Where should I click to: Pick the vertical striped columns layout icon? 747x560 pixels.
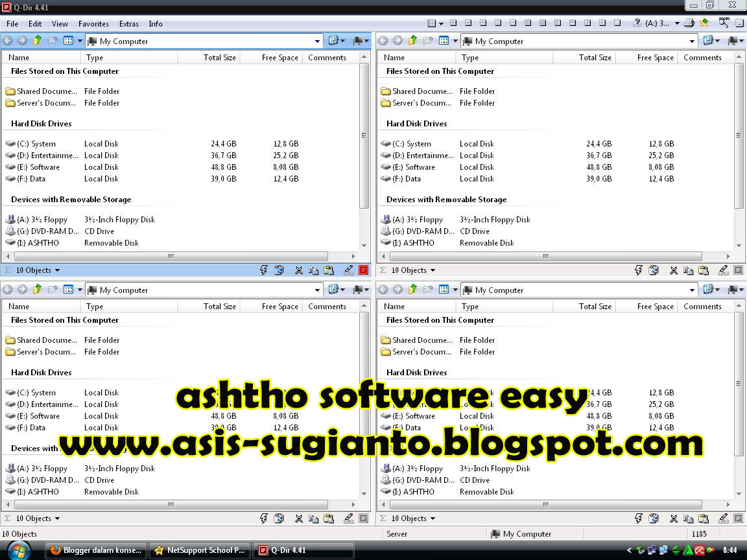(527, 23)
